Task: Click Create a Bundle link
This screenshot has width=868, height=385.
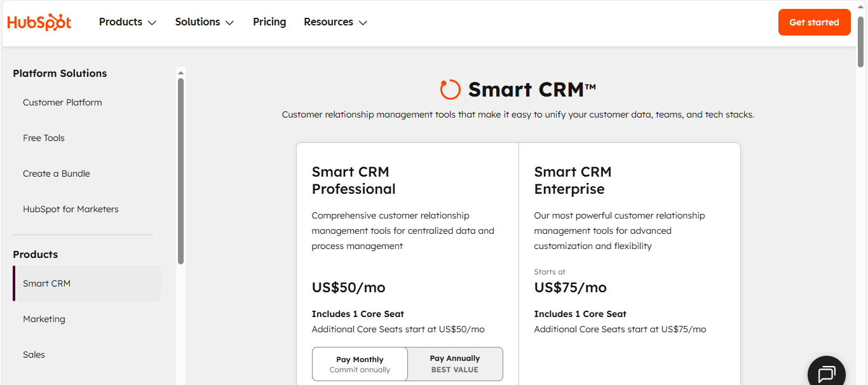Action: (57, 173)
